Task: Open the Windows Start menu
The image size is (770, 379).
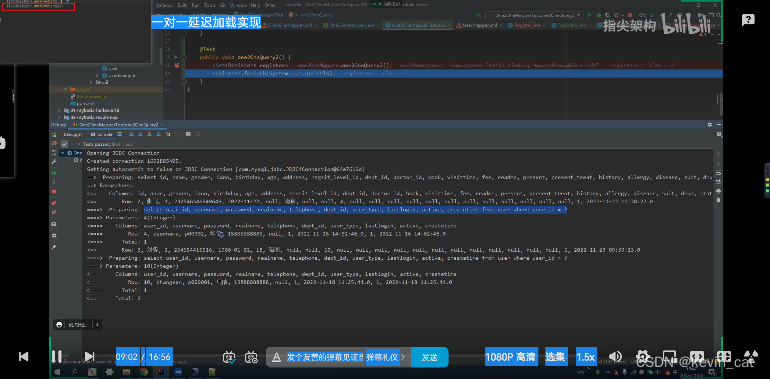Action: point(56,372)
